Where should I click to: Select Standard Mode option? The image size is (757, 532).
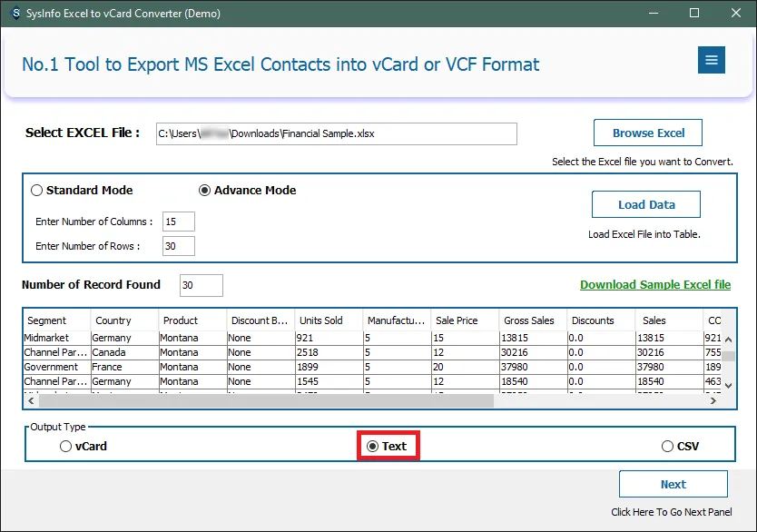click(x=37, y=191)
